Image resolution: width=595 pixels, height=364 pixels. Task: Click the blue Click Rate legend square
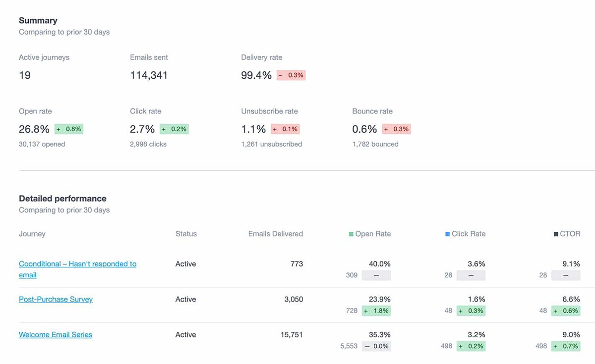click(448, 234)
